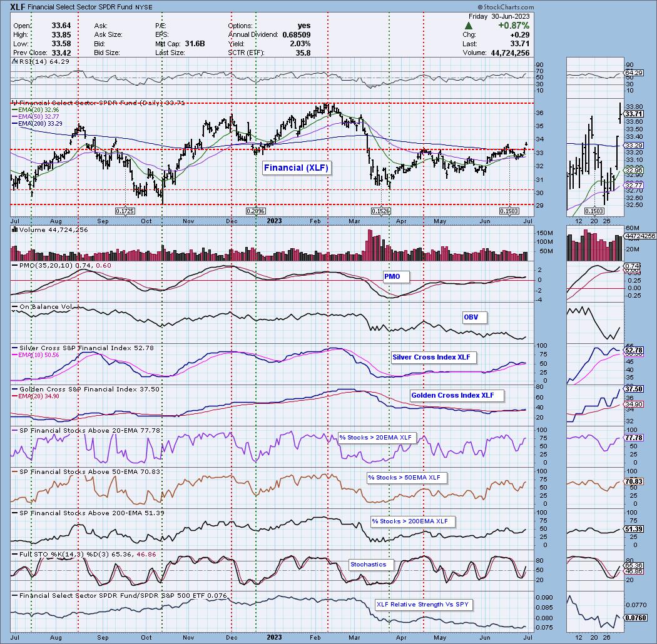Click the 0.1725 cycle marker value
Viewport: 657px width, 644px height.
pos(125,211)
